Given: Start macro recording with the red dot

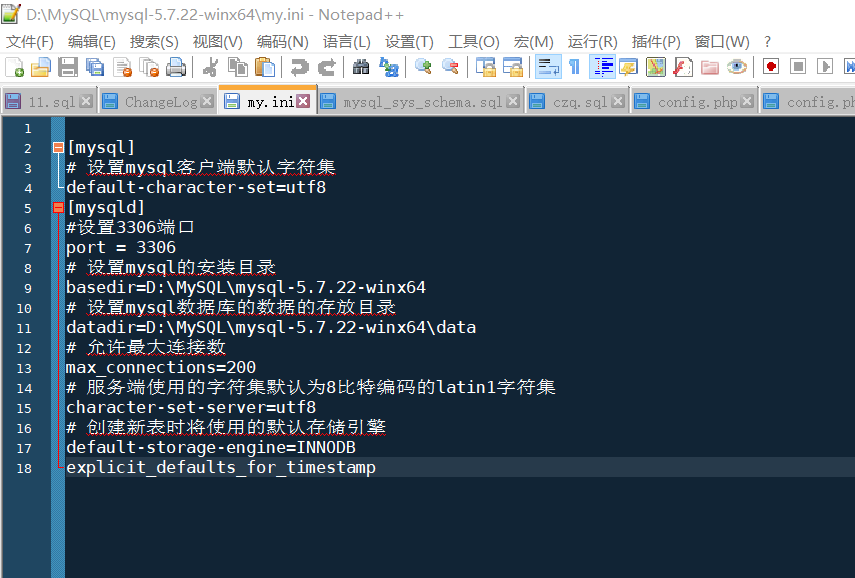Looking at the screenshot, I should tap(770, 67).
